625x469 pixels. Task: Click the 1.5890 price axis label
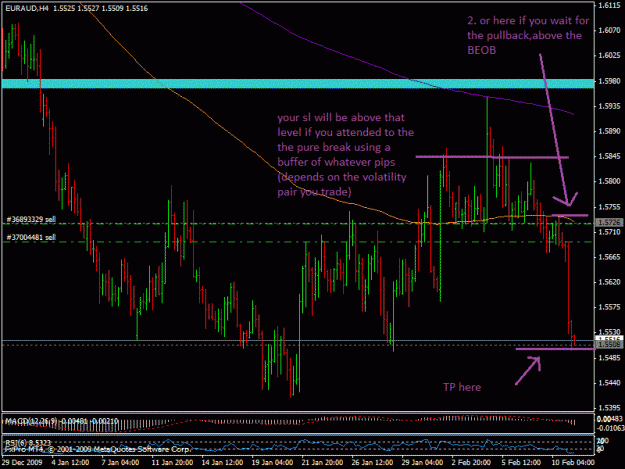coord(609,131)
